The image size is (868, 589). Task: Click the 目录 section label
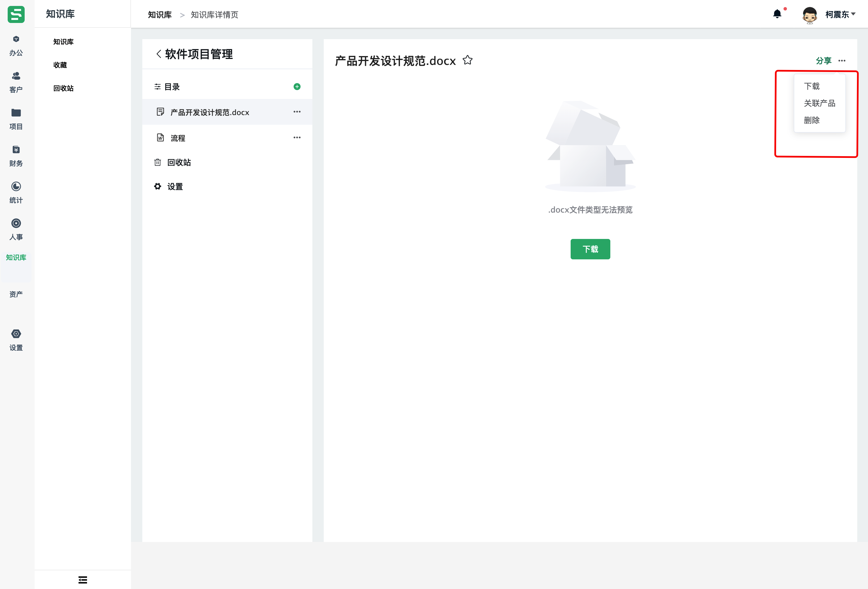[172, 87]
